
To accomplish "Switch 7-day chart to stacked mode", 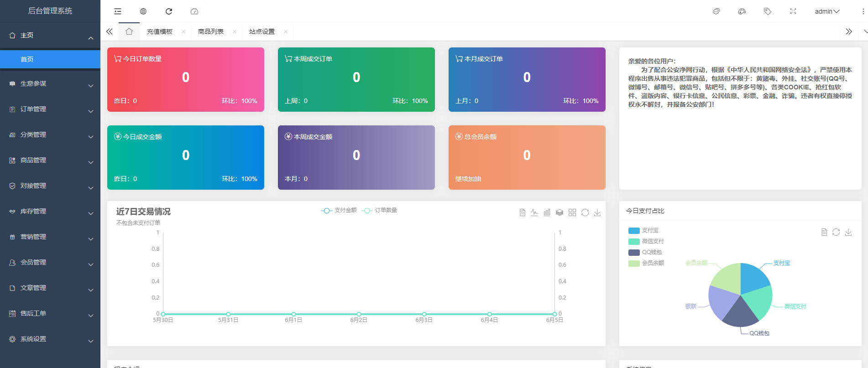I will pos(559,213).
